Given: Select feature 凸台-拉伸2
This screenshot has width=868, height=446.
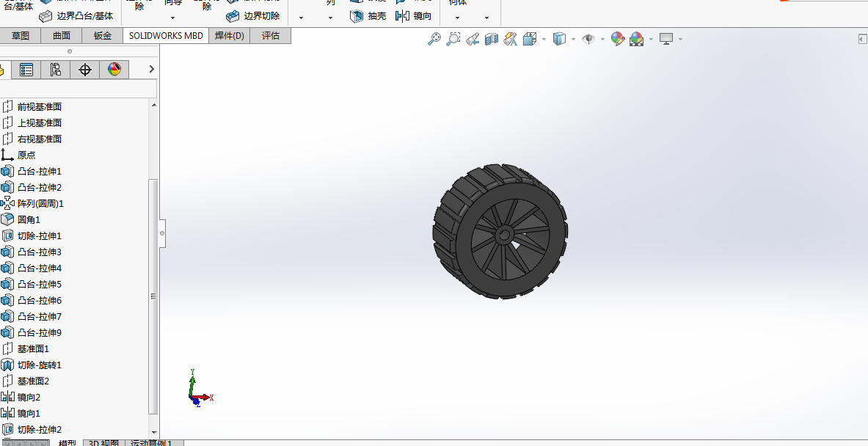Looking at the screenshot, I should tap(40, 188).
